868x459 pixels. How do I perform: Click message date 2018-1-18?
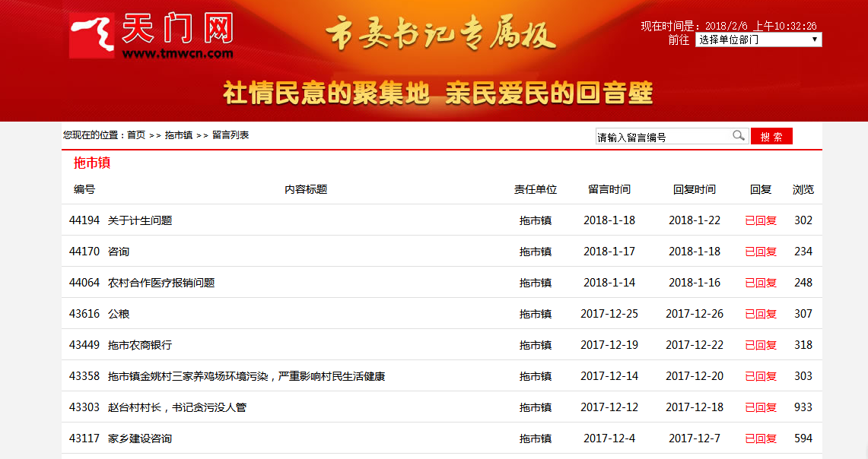coord(609,220)
